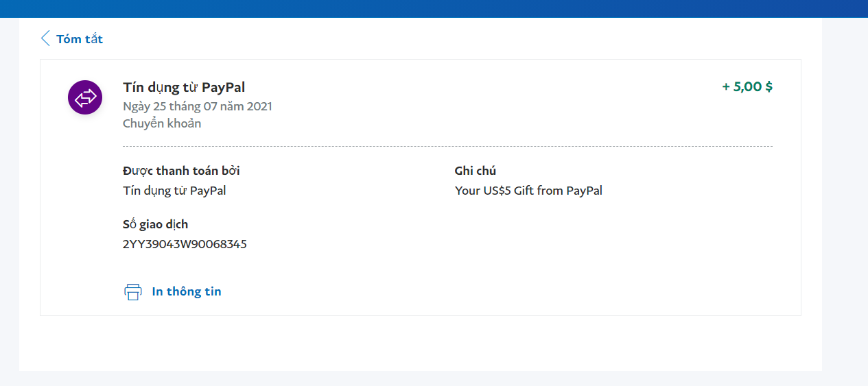Click the payer name under Được thanh toán bởi
868x386 pixels.
tap(174, 191)
